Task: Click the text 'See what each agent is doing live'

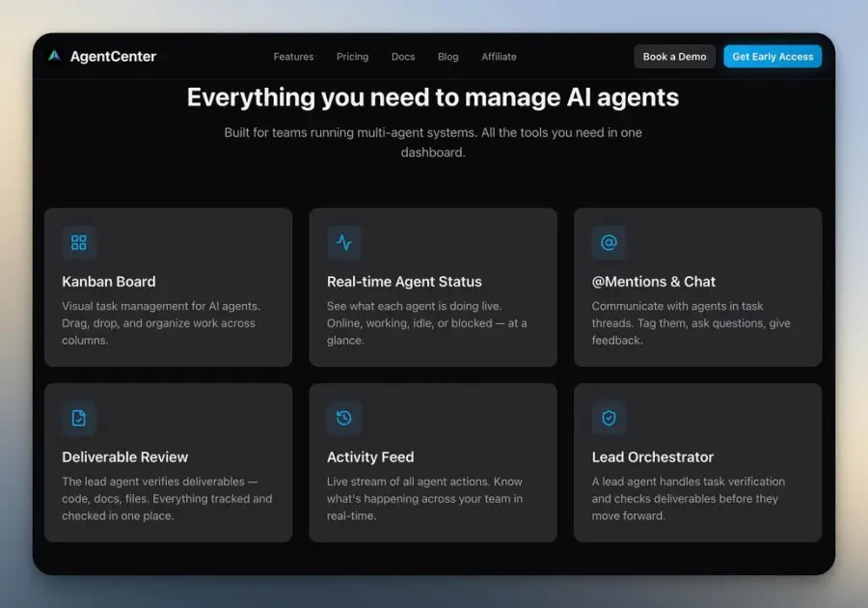Action: click(414, 306)
